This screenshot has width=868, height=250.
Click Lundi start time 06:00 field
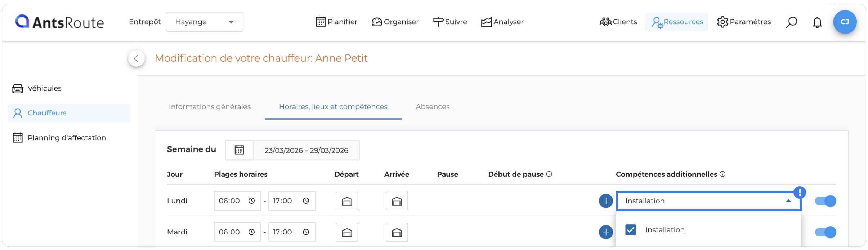tap(237, 201)
